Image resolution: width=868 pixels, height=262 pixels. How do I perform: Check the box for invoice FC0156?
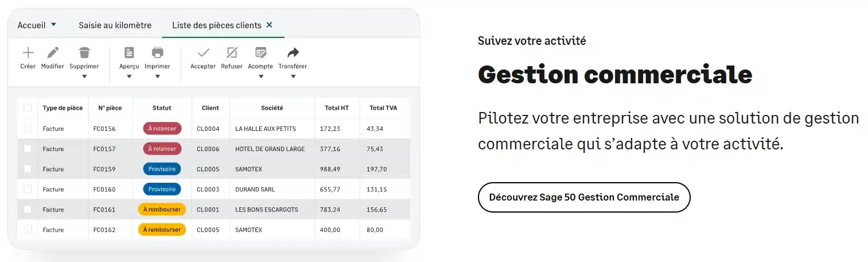[28, 128]
